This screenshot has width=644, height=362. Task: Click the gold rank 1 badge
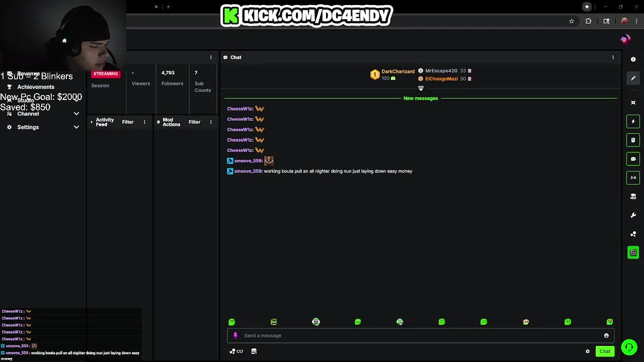(374, 74)
